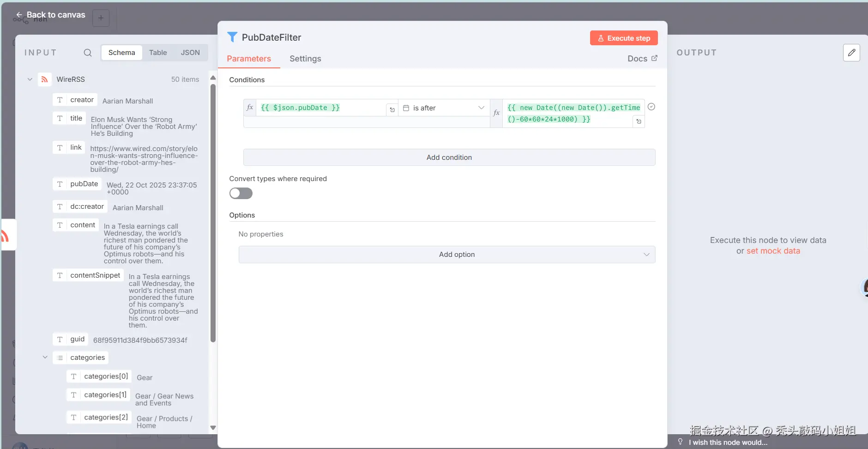
Task: Select the categories[2] field pill
Action: (x=99, y=418)
